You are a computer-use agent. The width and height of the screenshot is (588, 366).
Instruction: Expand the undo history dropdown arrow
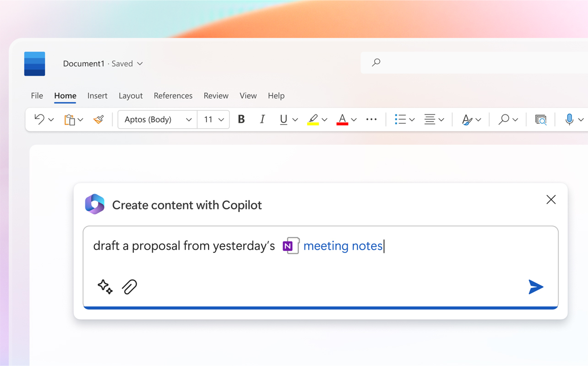tap(51, 120)
